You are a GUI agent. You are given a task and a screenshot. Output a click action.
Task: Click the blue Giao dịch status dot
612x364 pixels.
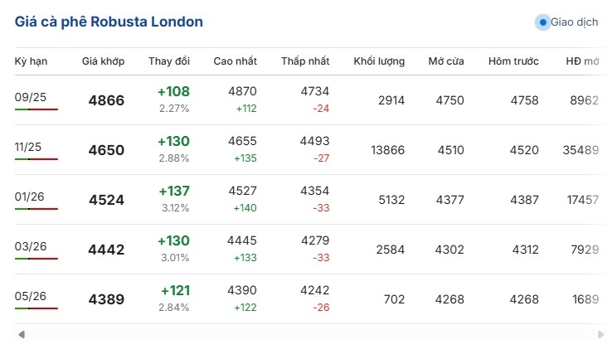(542, 22)
